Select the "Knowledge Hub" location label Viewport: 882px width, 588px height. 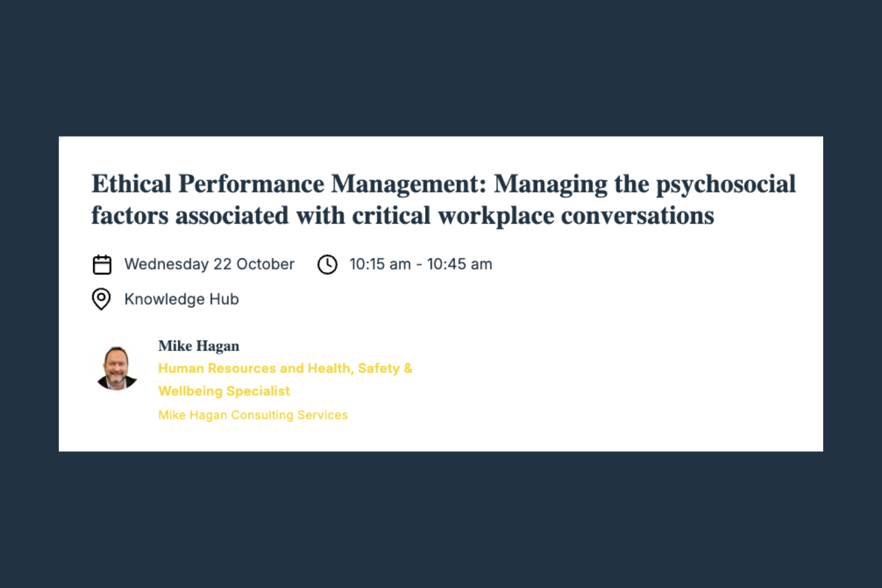181,300
